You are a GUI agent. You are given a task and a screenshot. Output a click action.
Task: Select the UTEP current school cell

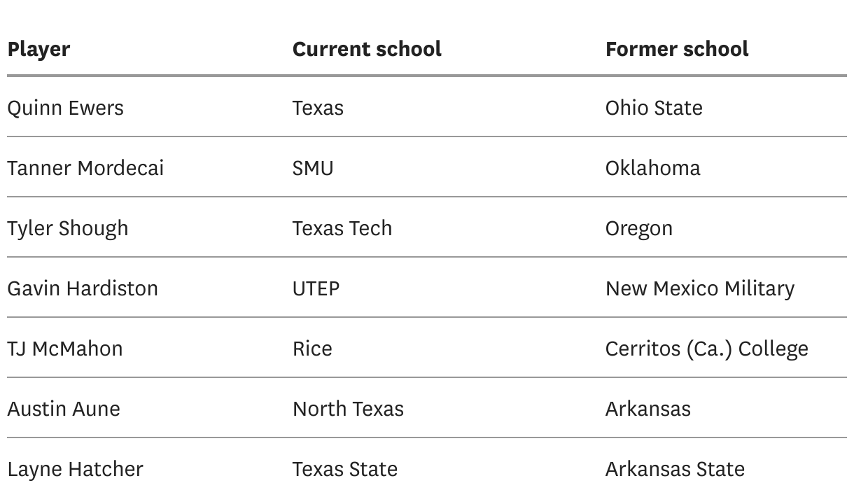[x=316, y=288]
